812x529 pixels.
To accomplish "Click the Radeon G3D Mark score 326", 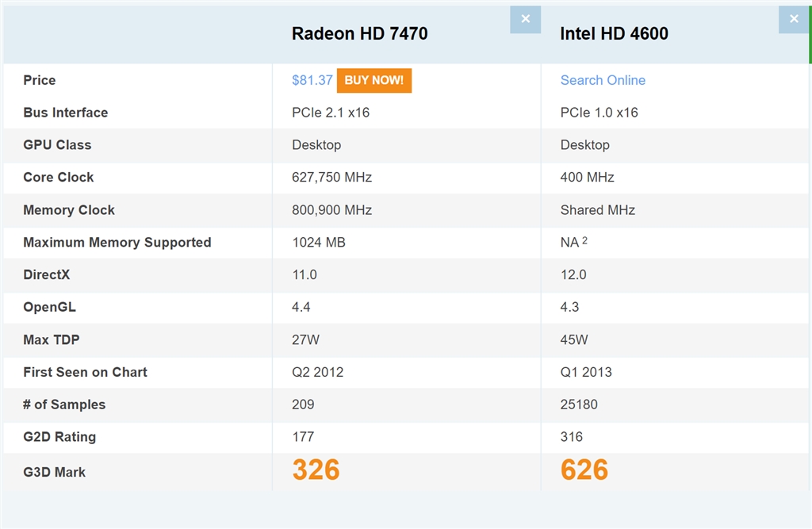I will (x=316, y=470).
